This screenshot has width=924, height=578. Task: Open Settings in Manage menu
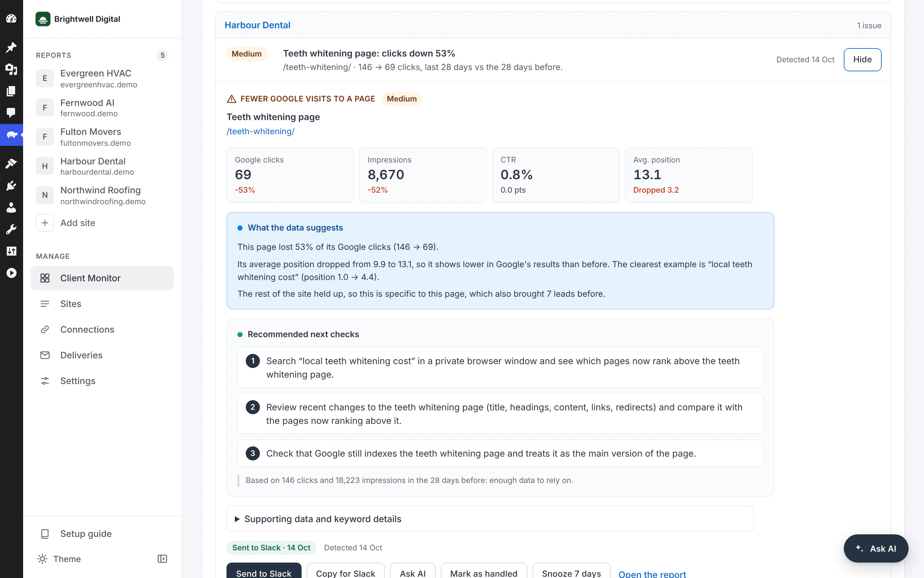pos(102,381)
